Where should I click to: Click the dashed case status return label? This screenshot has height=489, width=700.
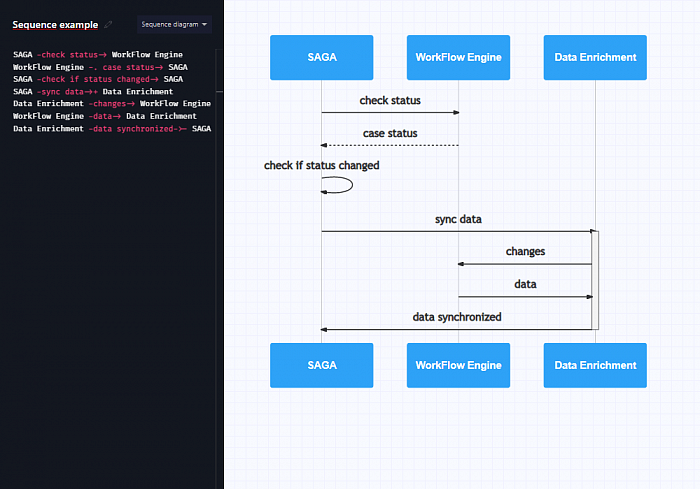coord(390,133)
